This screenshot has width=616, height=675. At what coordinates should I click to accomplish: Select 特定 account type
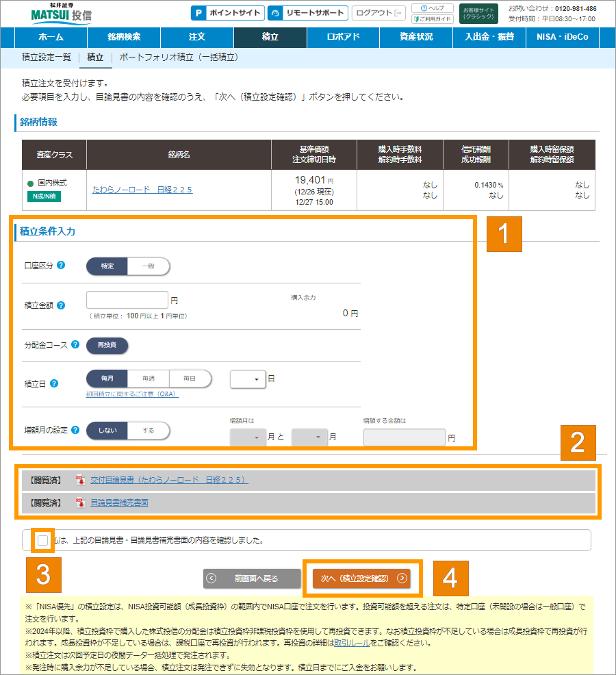107,266
